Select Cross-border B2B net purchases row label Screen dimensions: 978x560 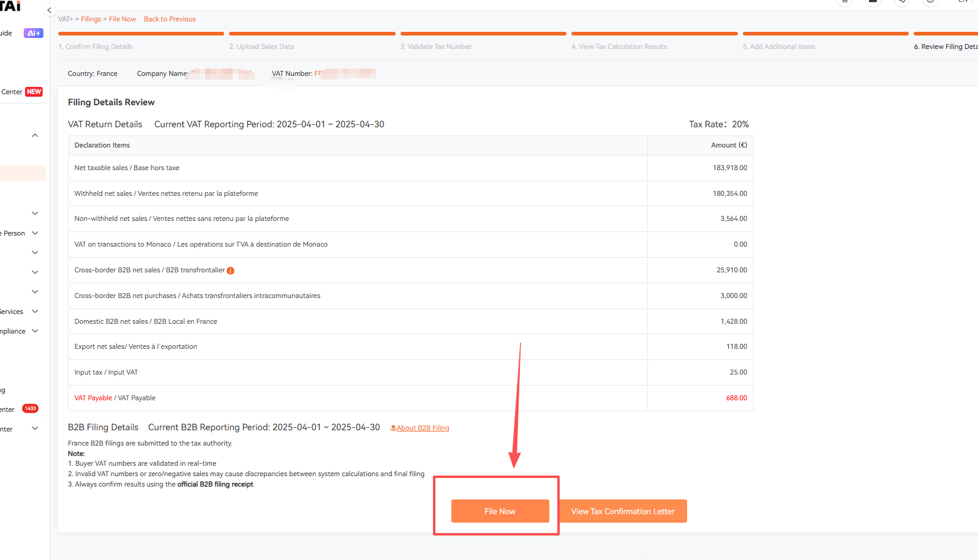pyautogui.click(x=197, y=296)
